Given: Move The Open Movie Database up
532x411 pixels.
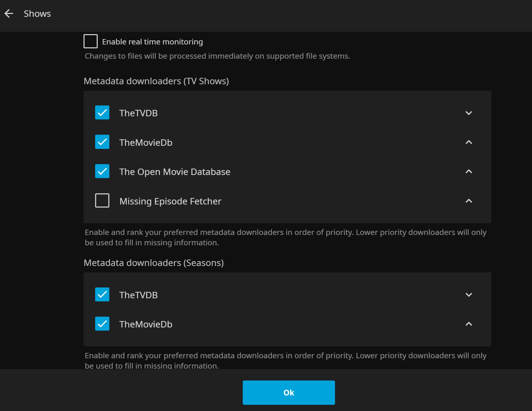Looking at the screenshot, I should click(468, 171).
